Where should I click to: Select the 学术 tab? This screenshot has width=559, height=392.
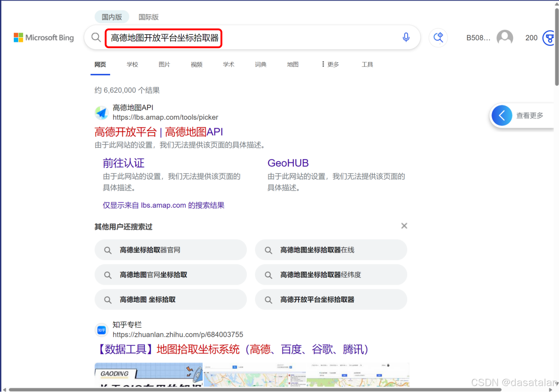click(x=229, y=64)
